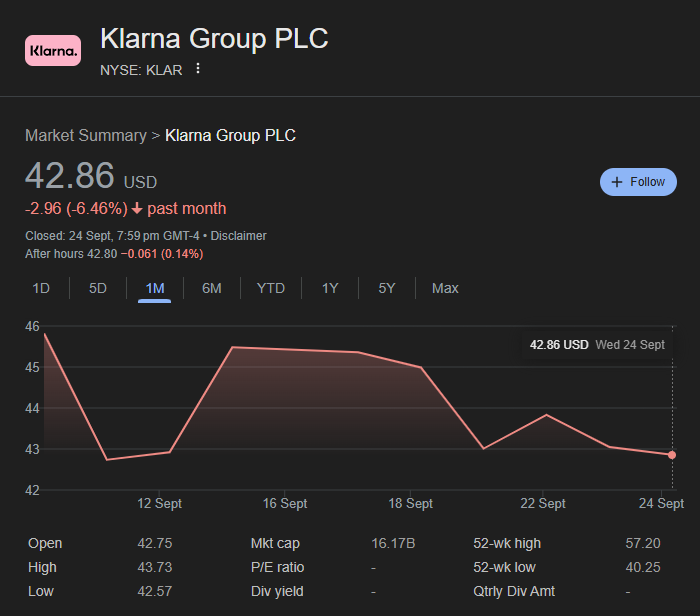700x616 pixels.
Task: Click the Klarna Group PLC page title
Action: [x=214, y=38]
